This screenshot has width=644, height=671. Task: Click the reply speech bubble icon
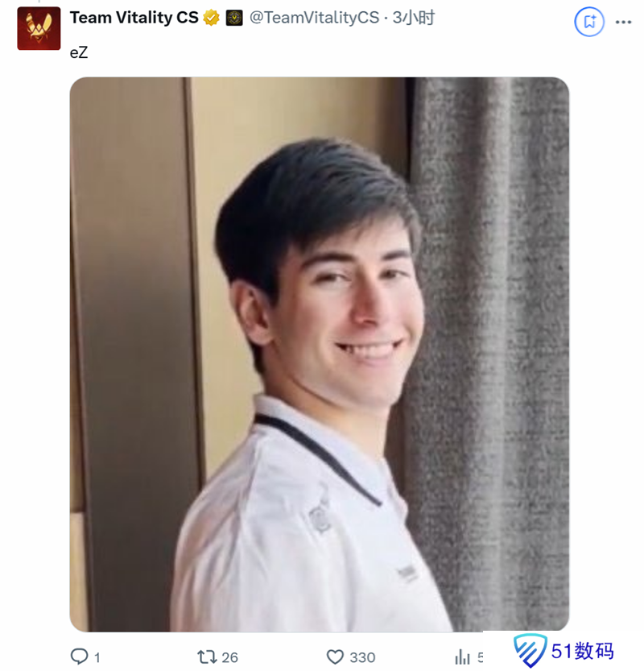79,656
